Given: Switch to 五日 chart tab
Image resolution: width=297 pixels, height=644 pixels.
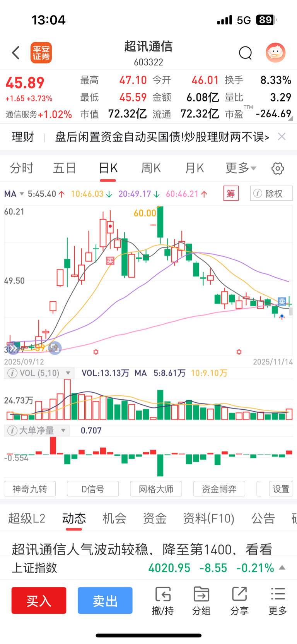Looking at the screenshot, I should pyautogui.click(x=65, y=168).
